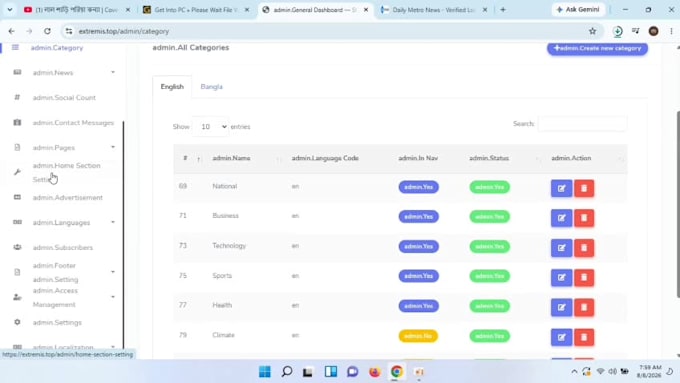The width and height of the screenshot is (680, 383).
Task: Edit the Health category row
Action: coord(561,307)
